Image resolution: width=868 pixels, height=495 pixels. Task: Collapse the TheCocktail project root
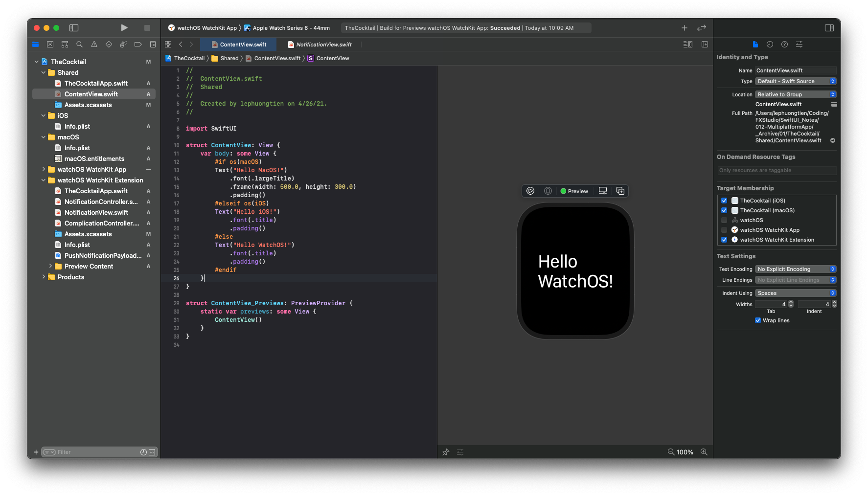click(37, 62)
